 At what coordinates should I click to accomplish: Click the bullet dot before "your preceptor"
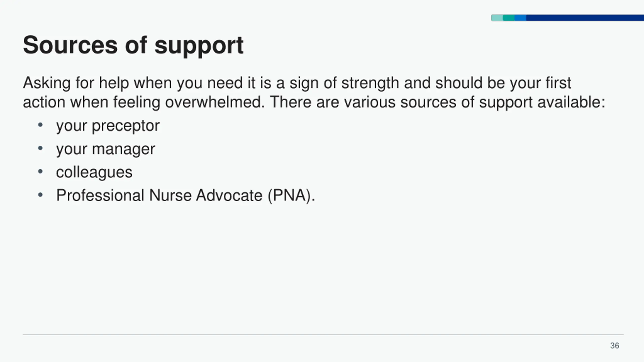[x=40, y=125]
